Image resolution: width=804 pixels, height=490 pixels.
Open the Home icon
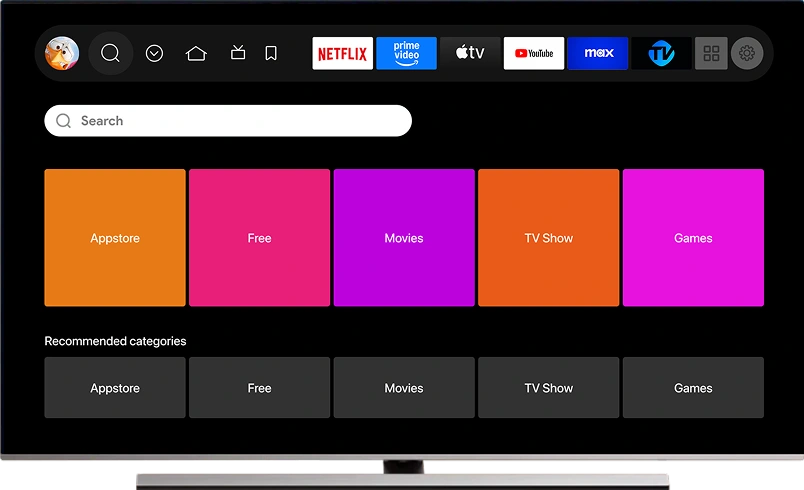196,53
